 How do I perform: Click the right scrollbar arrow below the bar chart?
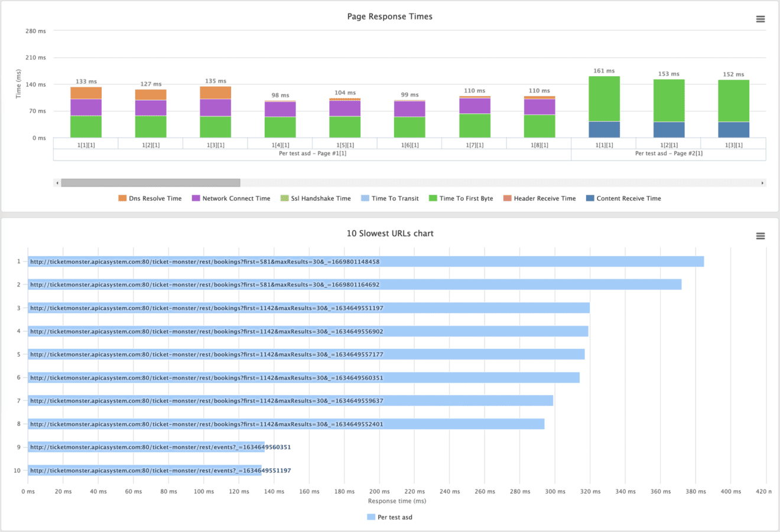coord(763,182)
